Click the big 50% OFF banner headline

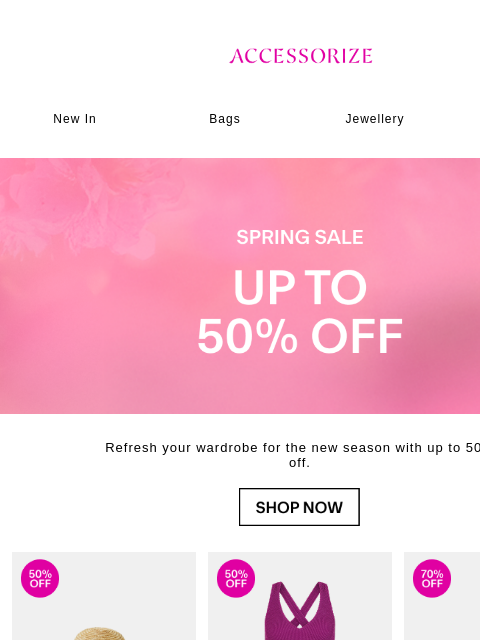(x=300, y=337)
